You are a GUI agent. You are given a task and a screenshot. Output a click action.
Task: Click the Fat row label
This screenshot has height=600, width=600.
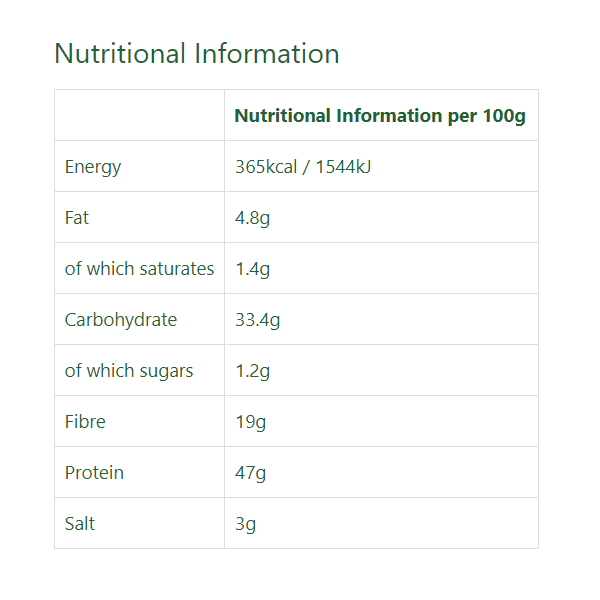point(77,218)
